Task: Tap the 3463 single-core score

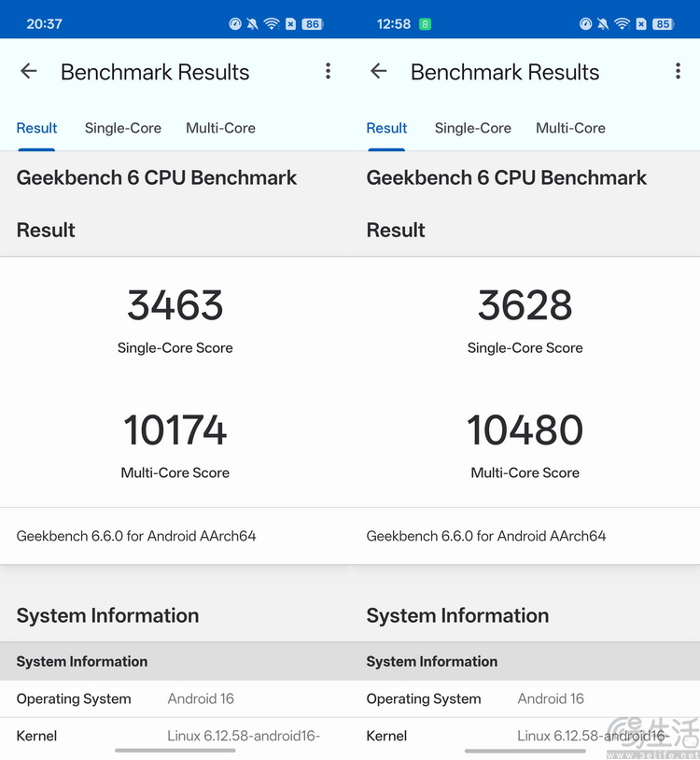Action: [175, 306]
